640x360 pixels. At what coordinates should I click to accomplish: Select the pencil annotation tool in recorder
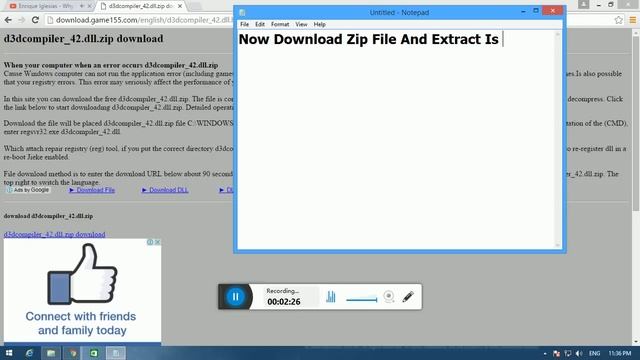408,296
